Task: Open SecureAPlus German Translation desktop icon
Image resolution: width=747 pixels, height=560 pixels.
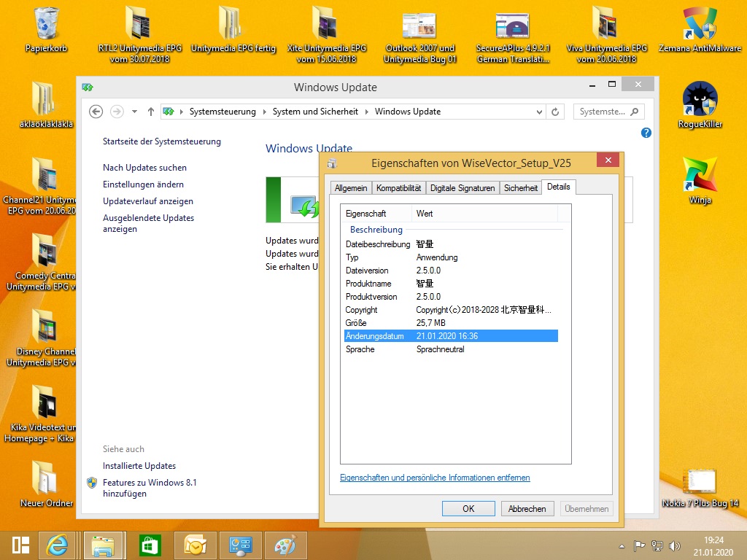Action: (x=513, y=38)
